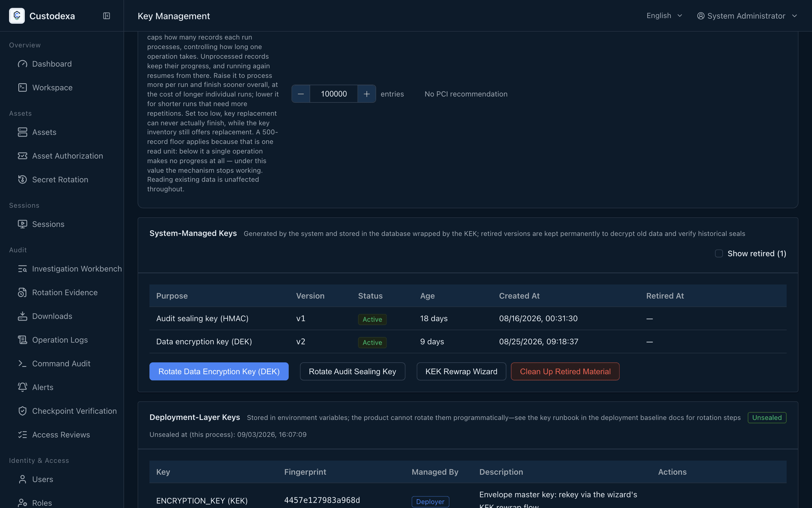Open Alerts bell icon
Image resolution: width=812 pixels, height=508 pixels.
22,387
